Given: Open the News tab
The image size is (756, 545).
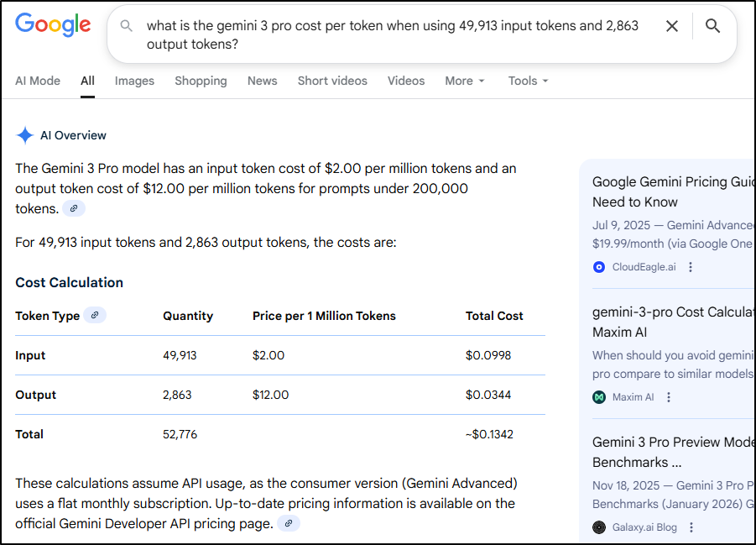Looking at the screenshot, I should [262, 81].
